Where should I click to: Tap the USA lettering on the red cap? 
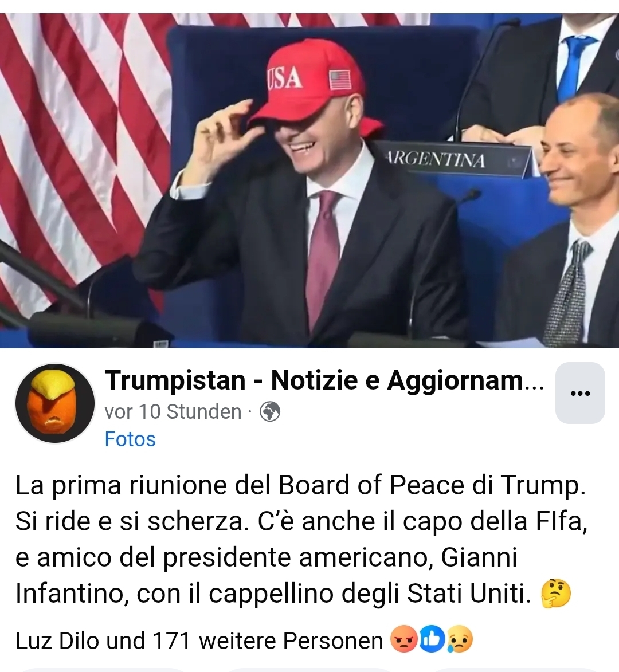(285, 77)
